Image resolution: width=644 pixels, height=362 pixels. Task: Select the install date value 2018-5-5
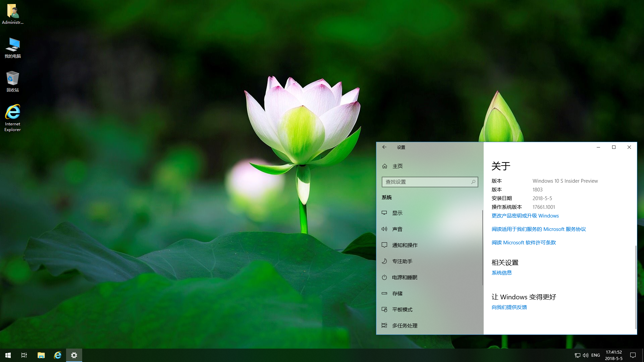pyautogui.click(x=542, y=198)
